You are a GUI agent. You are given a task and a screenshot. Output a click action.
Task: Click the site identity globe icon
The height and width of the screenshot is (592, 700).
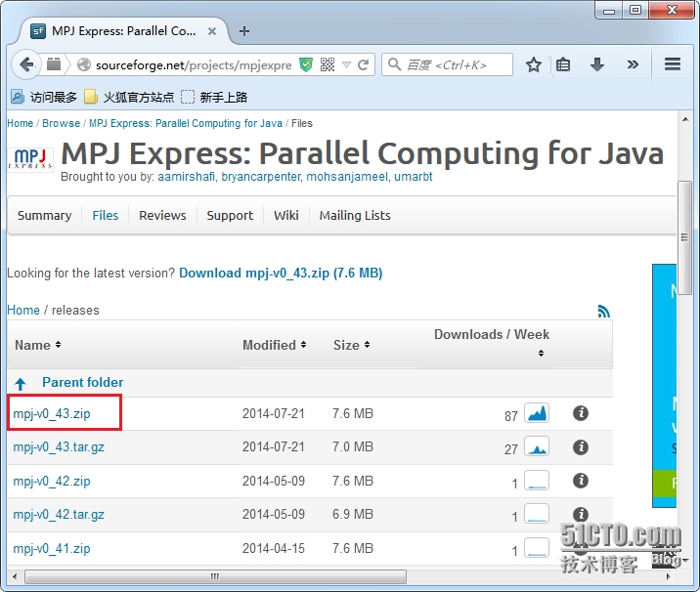point(83,65)
